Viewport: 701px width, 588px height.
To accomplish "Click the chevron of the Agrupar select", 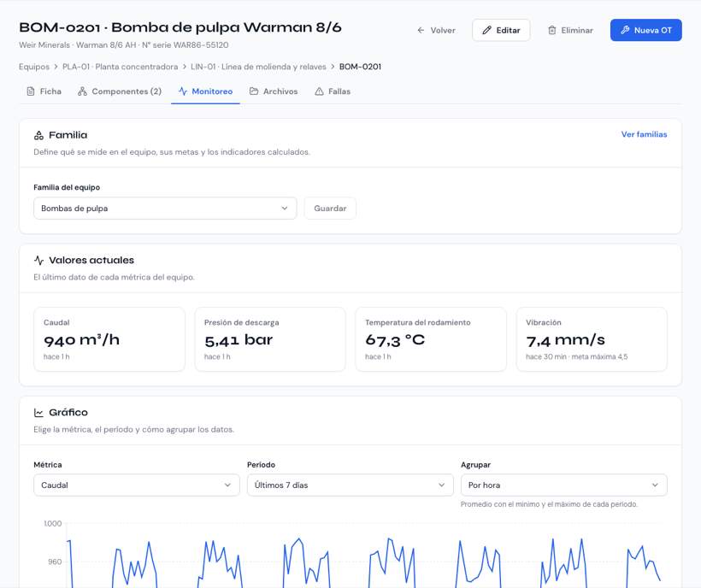I will [655, 485].
